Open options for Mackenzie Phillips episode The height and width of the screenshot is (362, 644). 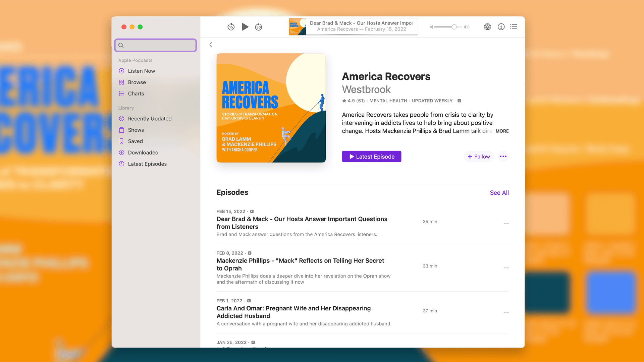click(506, 268)
